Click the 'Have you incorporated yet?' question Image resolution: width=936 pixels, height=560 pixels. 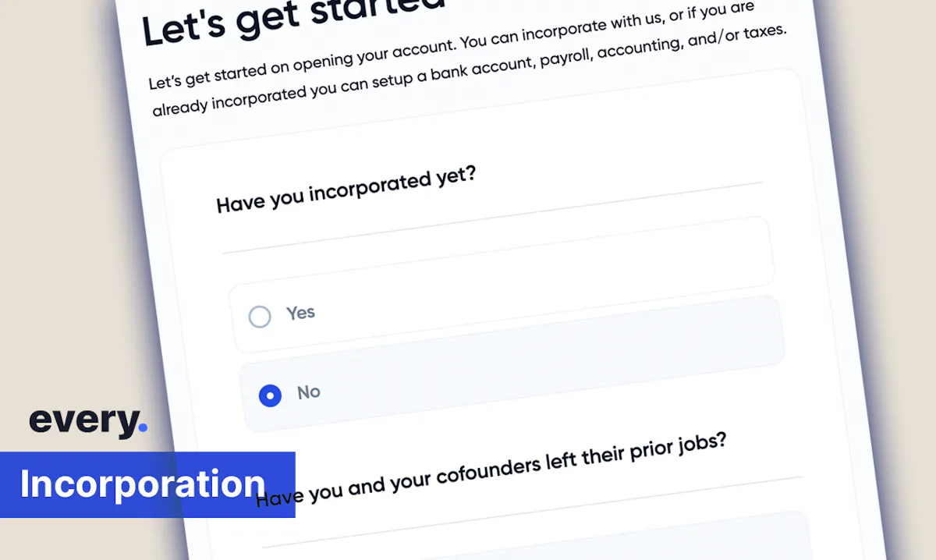coord(346,190)
